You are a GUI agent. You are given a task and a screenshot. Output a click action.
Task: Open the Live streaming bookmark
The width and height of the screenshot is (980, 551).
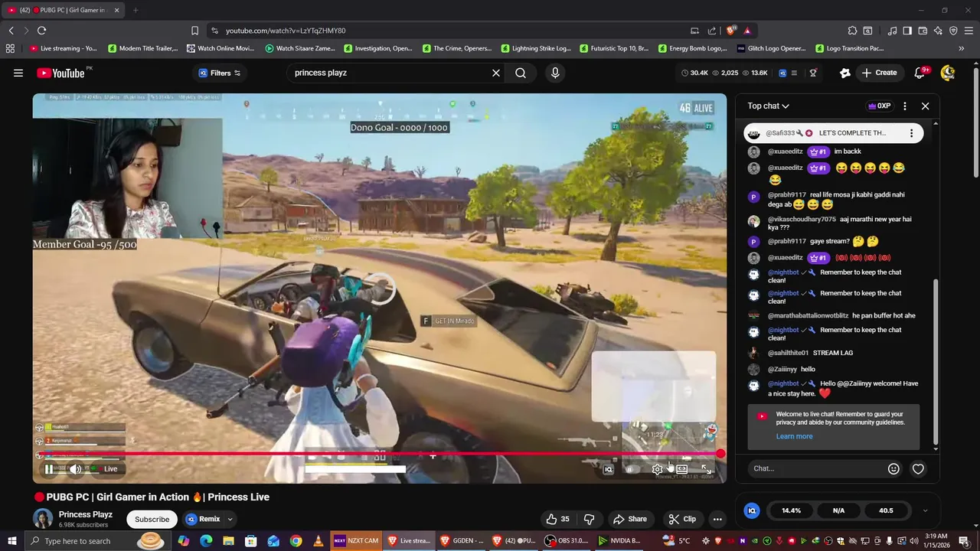click(64, 48)
